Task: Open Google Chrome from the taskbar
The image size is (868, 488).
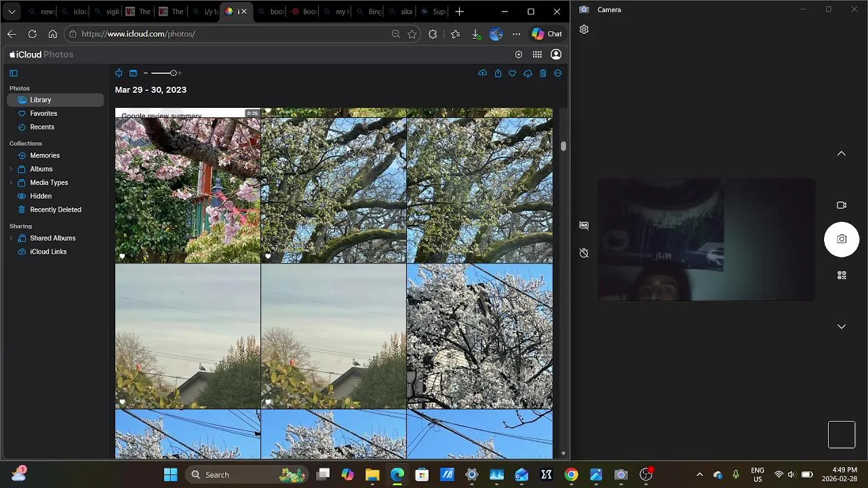Action: click(571, 474)
